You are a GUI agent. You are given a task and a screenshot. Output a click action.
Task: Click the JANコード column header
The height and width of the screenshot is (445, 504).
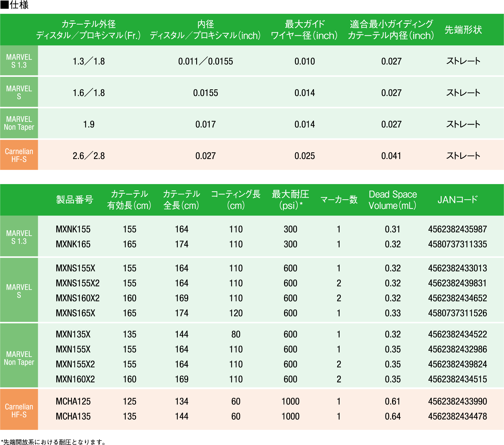click(457, 200)
